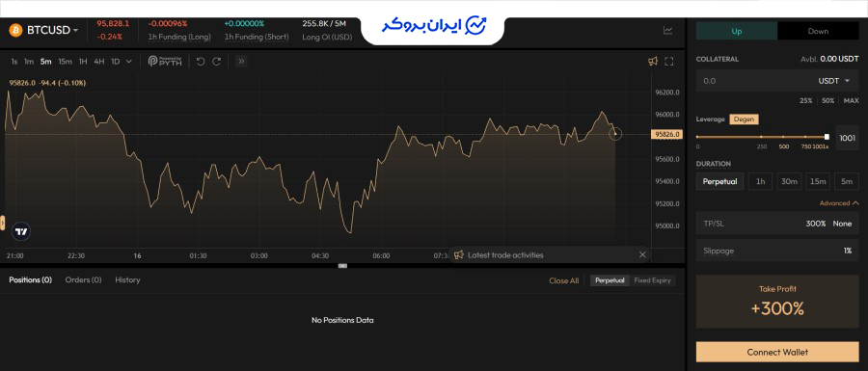Select the Fixed Expiry positions filter
This screenshot has width=868, height=371.
coord(652,280)
